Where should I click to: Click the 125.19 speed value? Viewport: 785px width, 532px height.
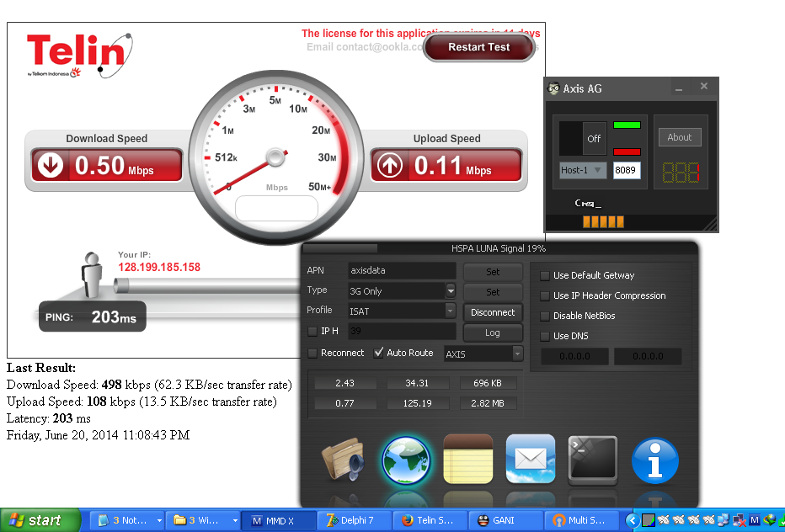point(417,403)
